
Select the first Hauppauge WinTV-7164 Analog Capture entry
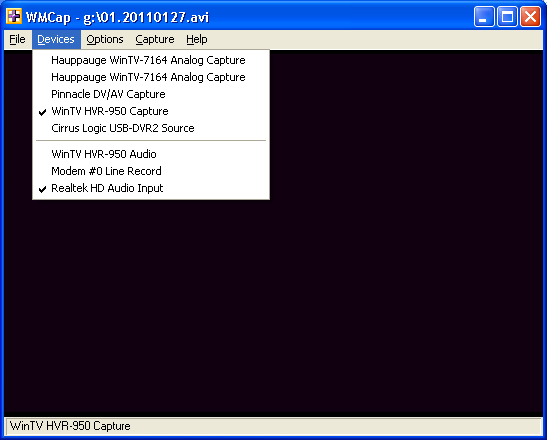151,60
